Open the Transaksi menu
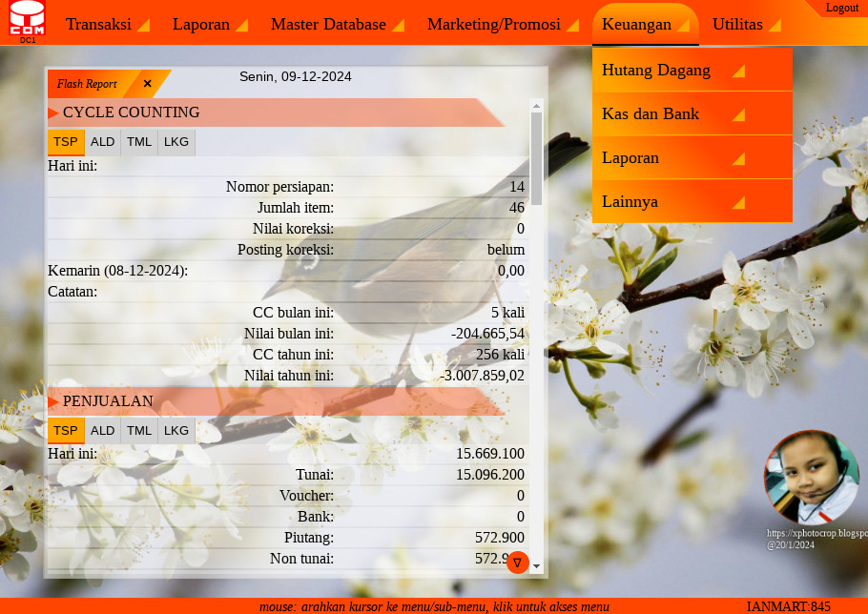 [107, 25]
